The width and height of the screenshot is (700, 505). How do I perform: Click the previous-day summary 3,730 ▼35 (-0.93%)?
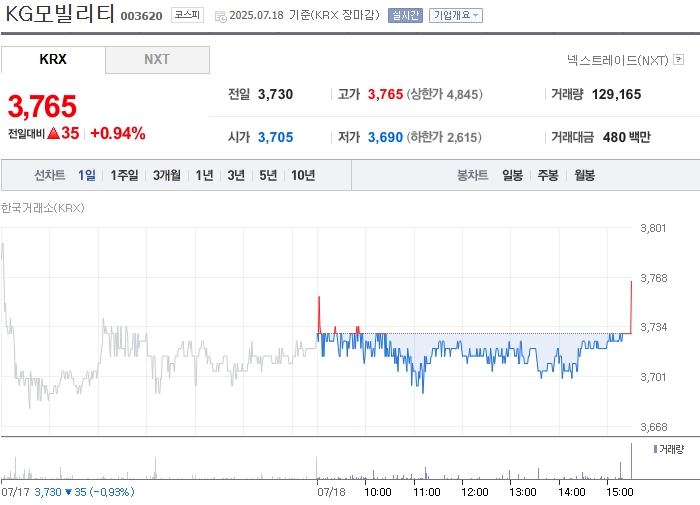(84, 492)
